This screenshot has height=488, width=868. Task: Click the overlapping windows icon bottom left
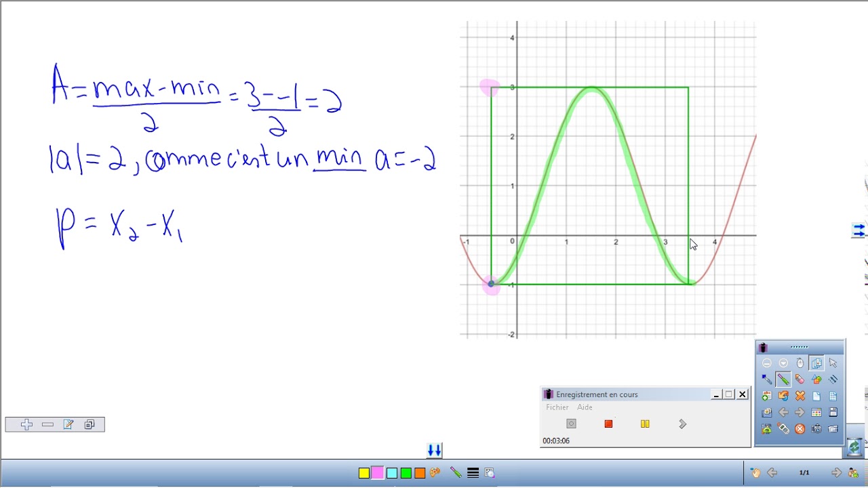pyautogui.click(x=89, y=425)
